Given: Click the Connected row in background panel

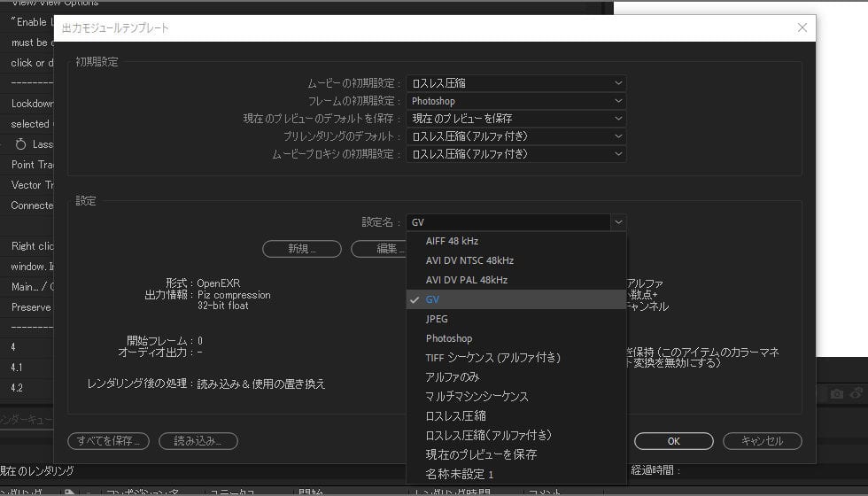Looking at the screenshot, I should point(32,205).
